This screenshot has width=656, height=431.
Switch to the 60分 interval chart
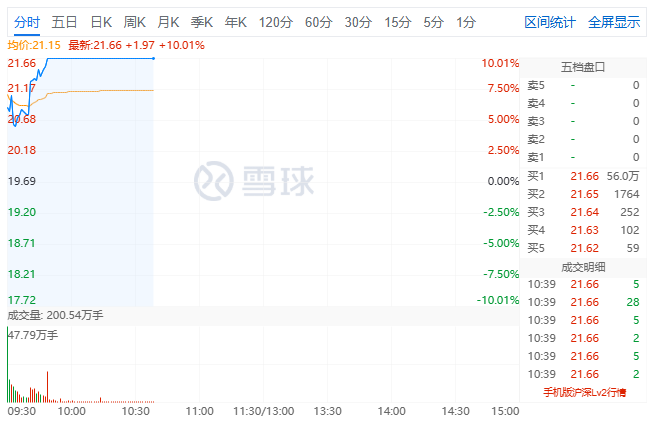318,22
